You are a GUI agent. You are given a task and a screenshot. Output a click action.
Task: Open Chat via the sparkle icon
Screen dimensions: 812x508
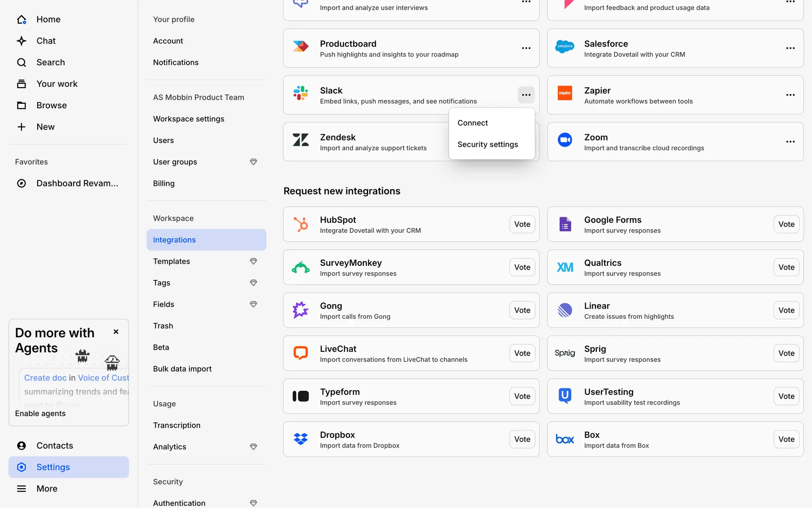pyautogui.click(x=21, y=41)
